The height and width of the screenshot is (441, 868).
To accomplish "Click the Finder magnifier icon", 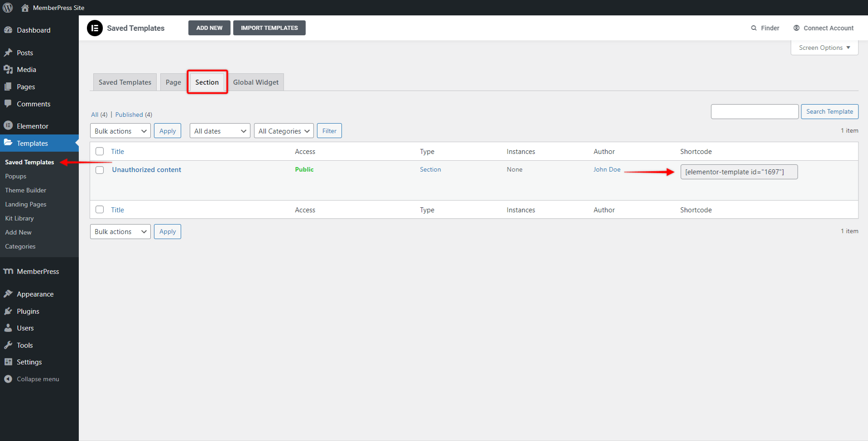I will click(x=754, y=28).
